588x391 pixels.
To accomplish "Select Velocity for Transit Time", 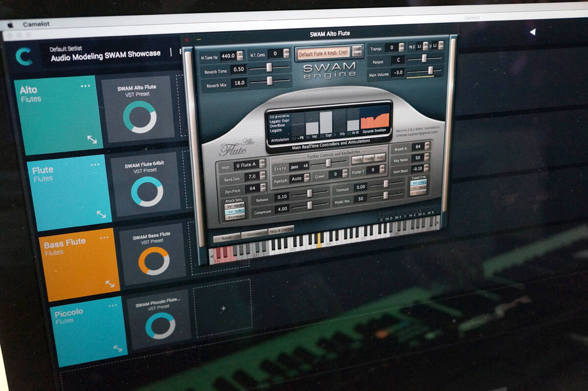I will click(418, 182).
